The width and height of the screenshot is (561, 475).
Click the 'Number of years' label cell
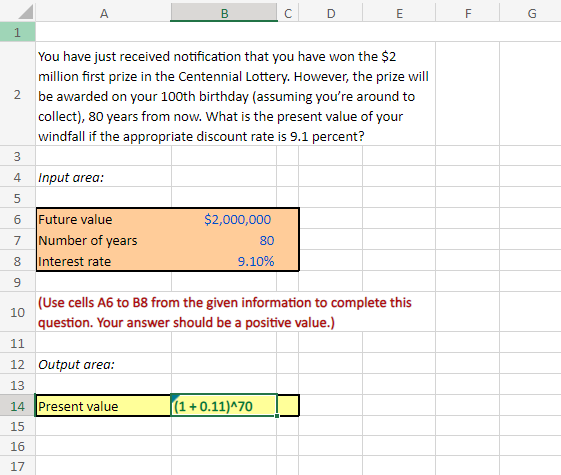coord(103,240)
